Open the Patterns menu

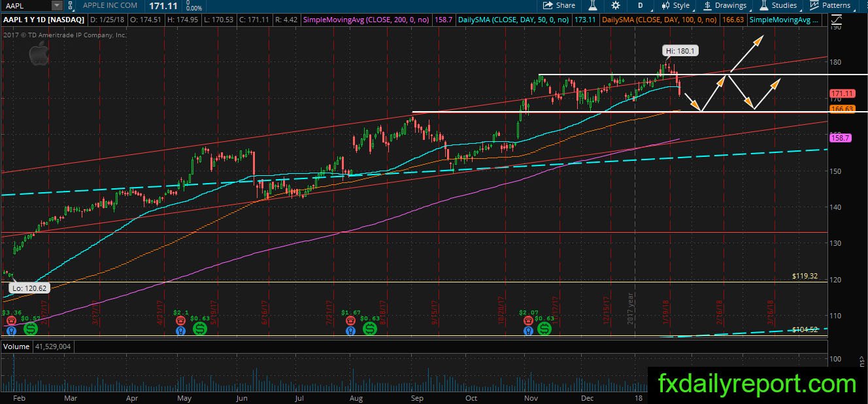coord(830,5)
